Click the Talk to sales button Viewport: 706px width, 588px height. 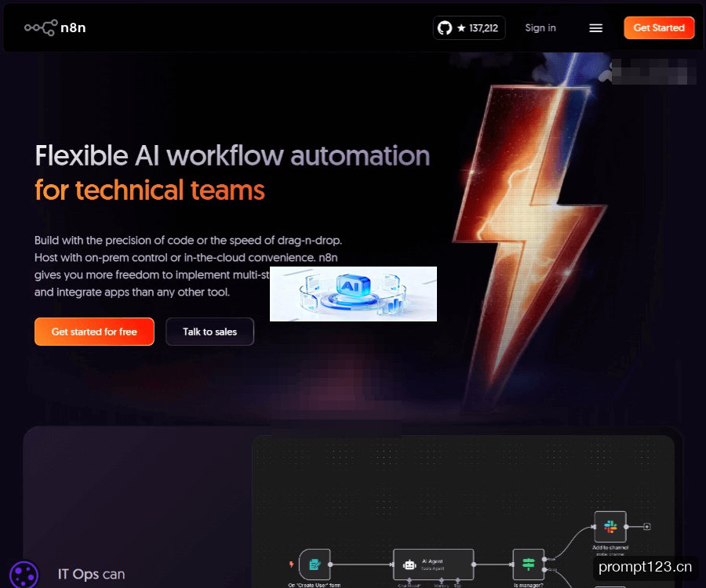tap(209, 332)
